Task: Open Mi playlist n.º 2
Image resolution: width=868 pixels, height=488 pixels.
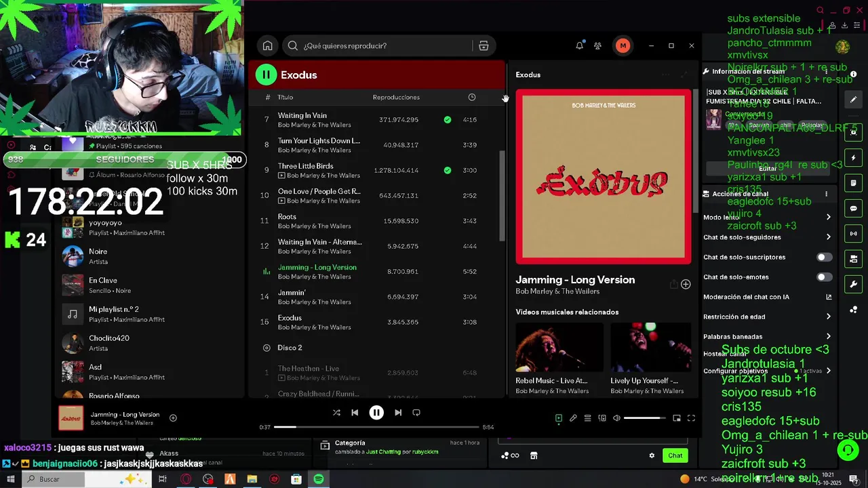Action: [149, 314]
